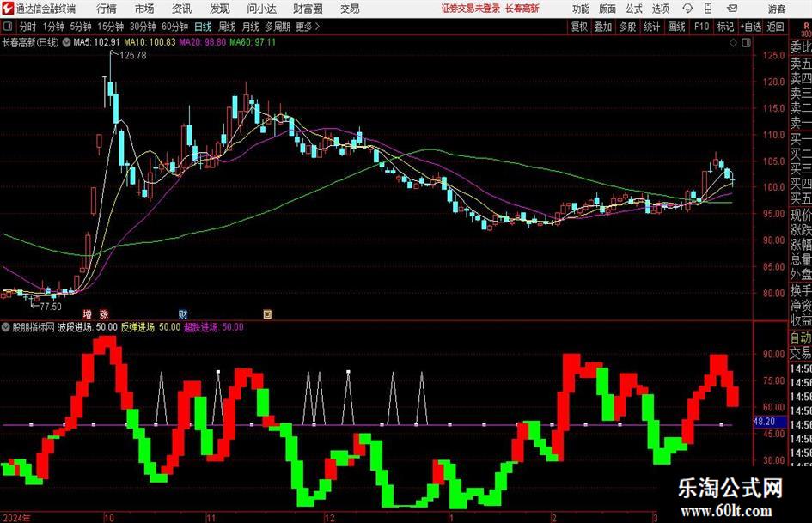Add stock via +自选 button
The width and height of the screenshot is (812, 523).
point(751,27)
